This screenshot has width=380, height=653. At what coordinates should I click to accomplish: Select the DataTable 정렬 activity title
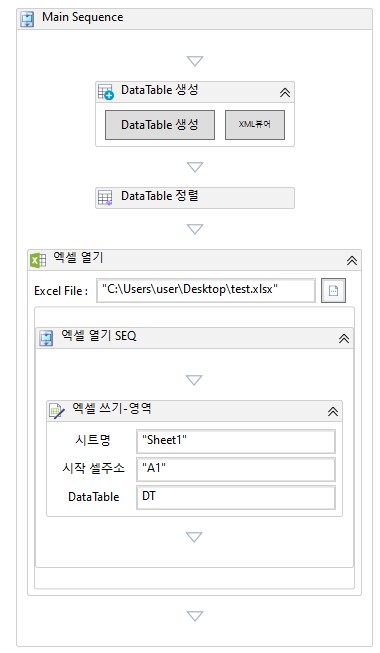click(160, 196)
